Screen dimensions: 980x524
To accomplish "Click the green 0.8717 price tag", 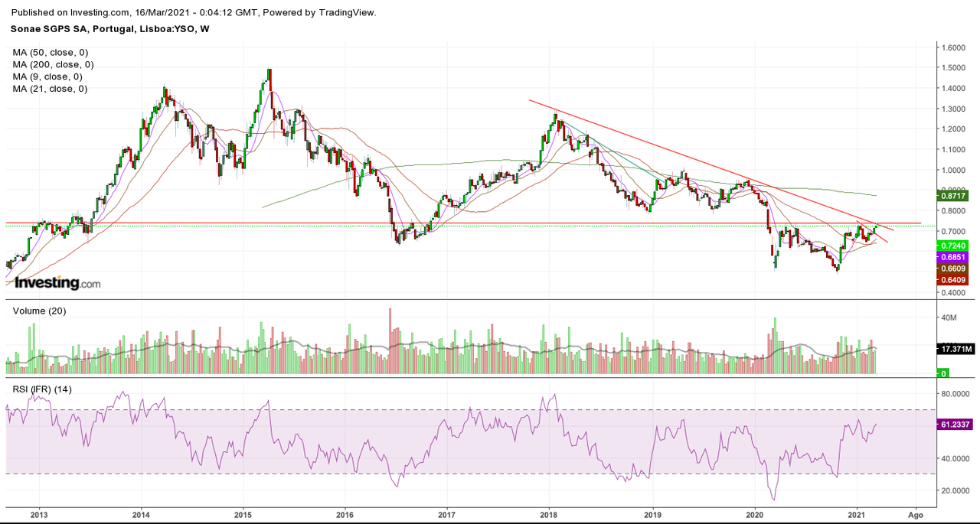I will coord(953,196).
